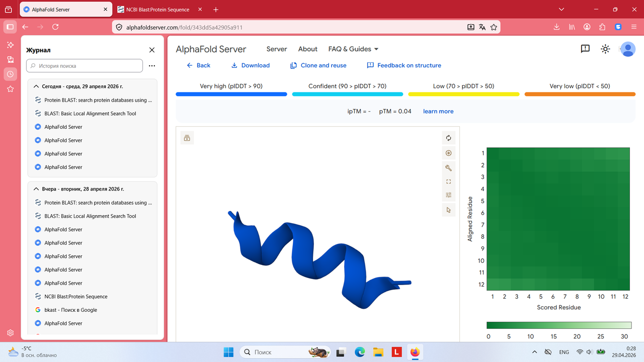Go back using the browser back arrow
The width and height of the screenshot is (644, 362).
25,27
